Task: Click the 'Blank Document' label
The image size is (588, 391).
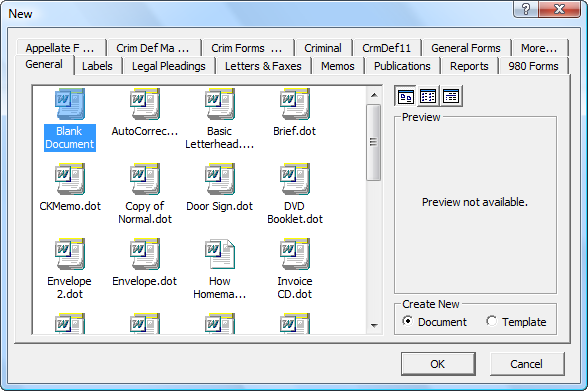Action: point(70,138)
